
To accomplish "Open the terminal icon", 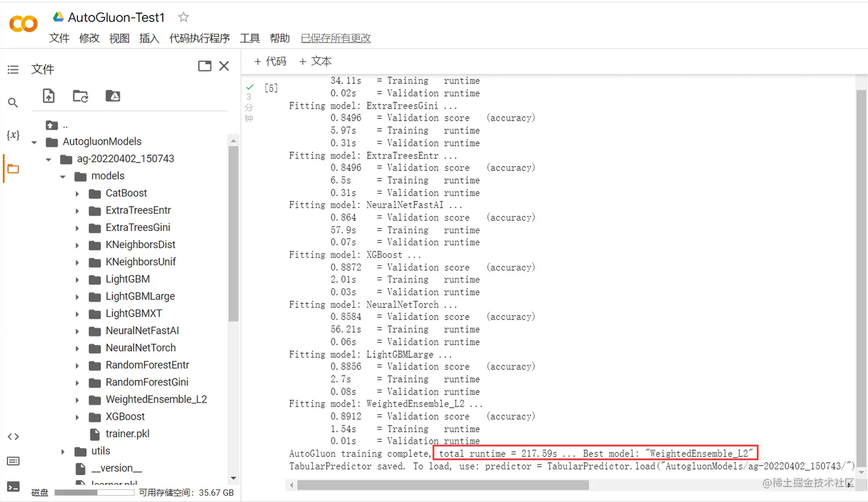I will click(13, 486).
